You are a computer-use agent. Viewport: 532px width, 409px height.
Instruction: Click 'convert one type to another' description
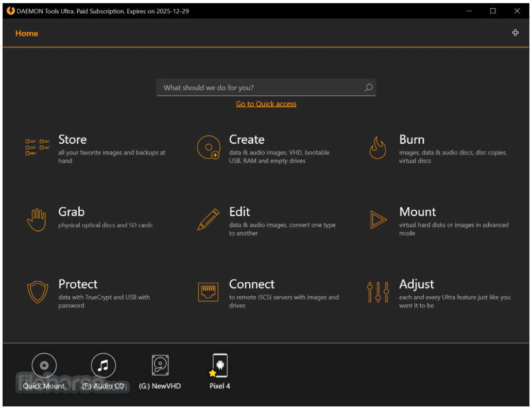point(282,229)
